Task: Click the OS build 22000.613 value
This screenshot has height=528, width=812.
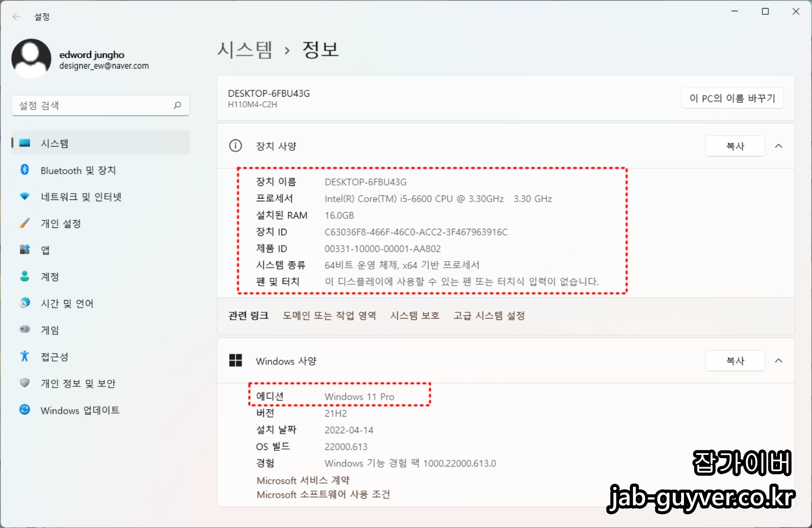Action: [x=346, y=447]
